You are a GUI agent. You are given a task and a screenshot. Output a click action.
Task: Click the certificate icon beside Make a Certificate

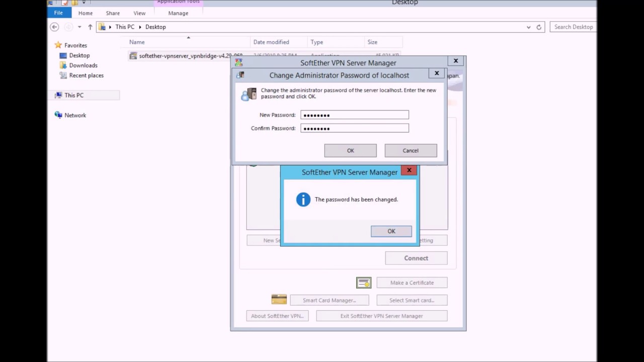click(x=363, y=283)
